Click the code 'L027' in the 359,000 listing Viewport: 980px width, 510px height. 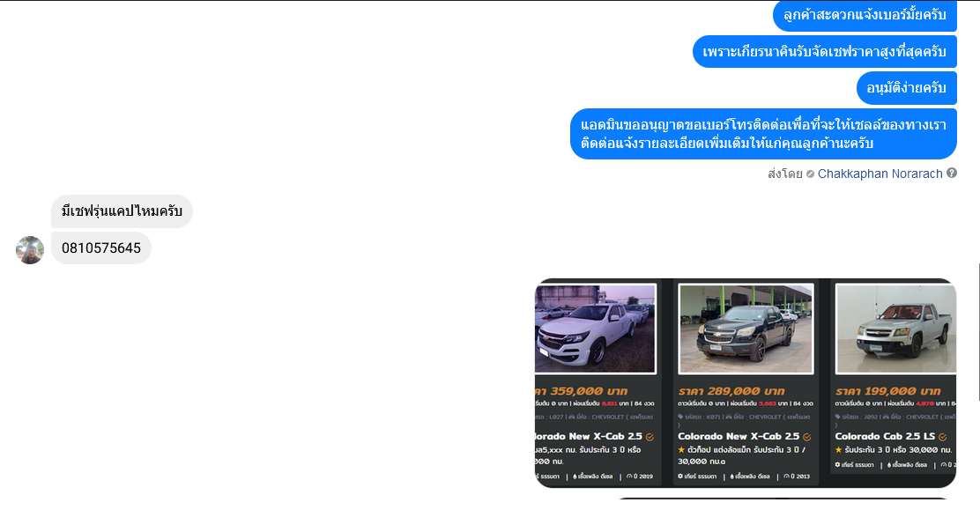point(556,417)
